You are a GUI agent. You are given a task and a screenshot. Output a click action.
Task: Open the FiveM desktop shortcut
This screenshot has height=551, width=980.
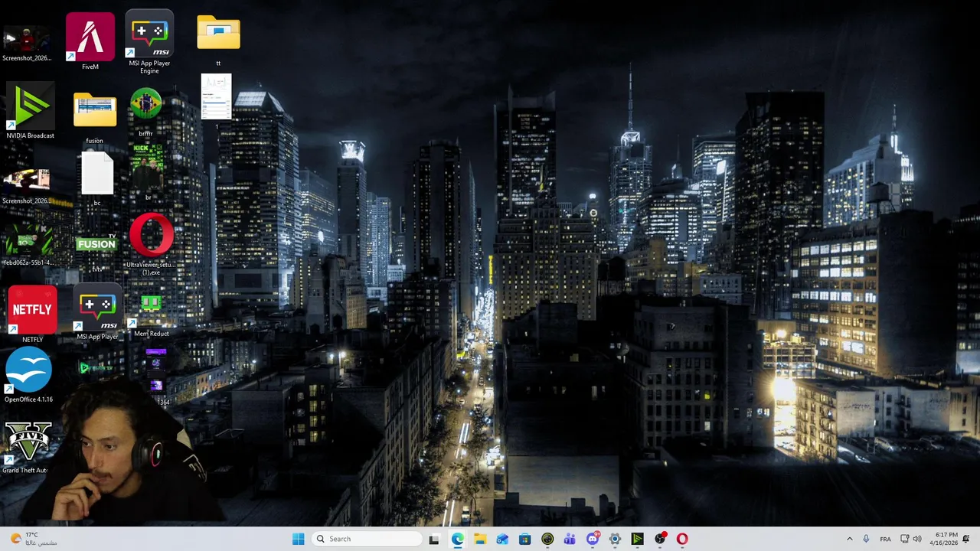90,41
